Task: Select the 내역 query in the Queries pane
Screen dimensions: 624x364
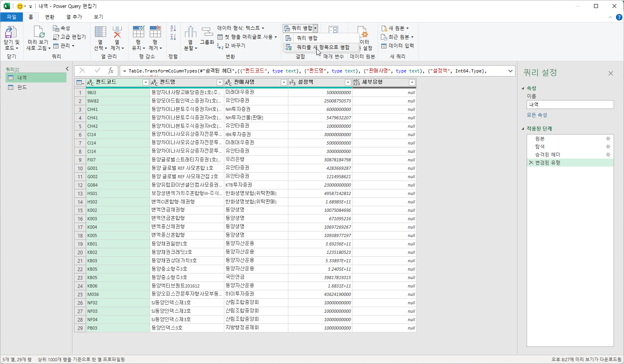Action: coord(36,78)
